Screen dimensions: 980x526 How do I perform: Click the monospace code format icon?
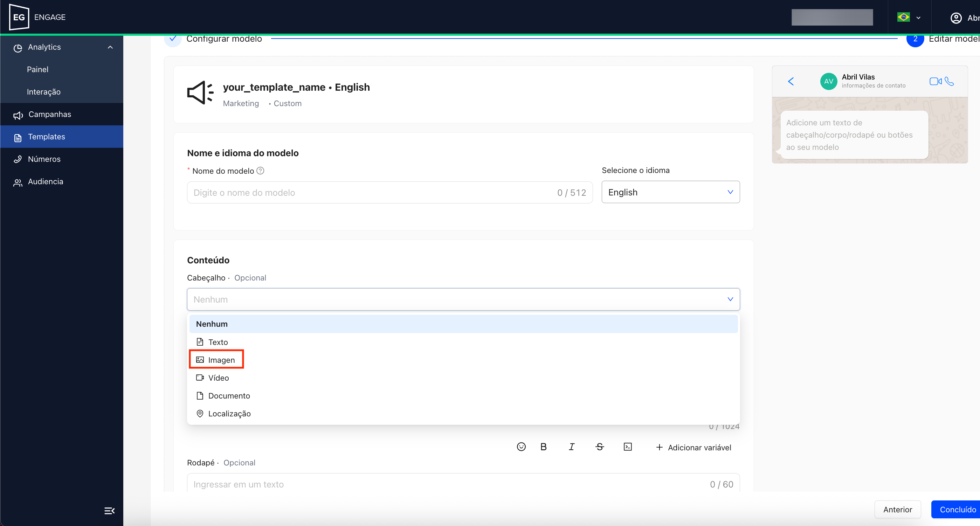628,447
